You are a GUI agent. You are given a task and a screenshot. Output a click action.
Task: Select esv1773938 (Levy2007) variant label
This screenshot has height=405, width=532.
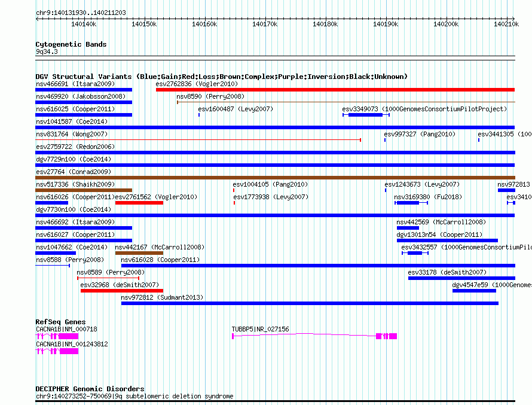pos(271,197)
